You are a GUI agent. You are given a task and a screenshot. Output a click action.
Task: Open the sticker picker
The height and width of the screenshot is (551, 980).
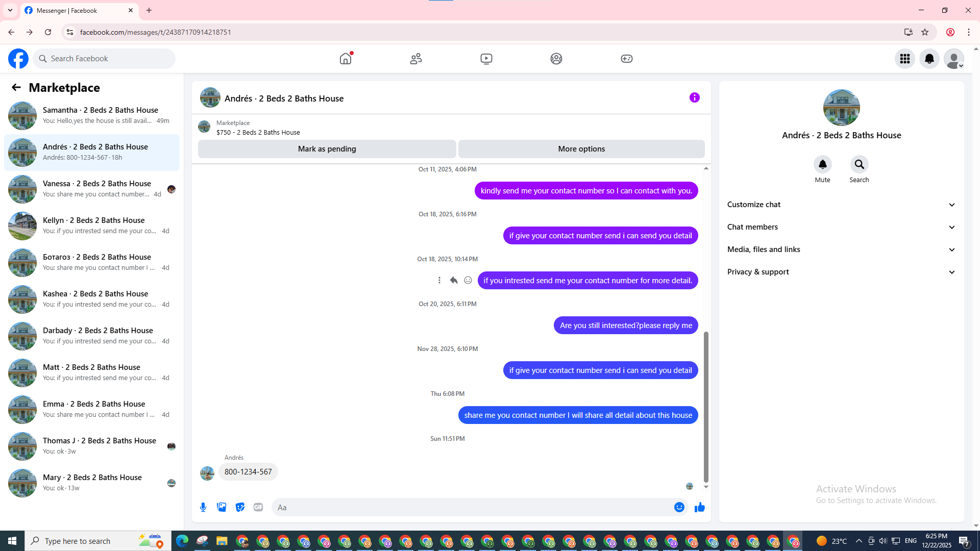[240, 507]
